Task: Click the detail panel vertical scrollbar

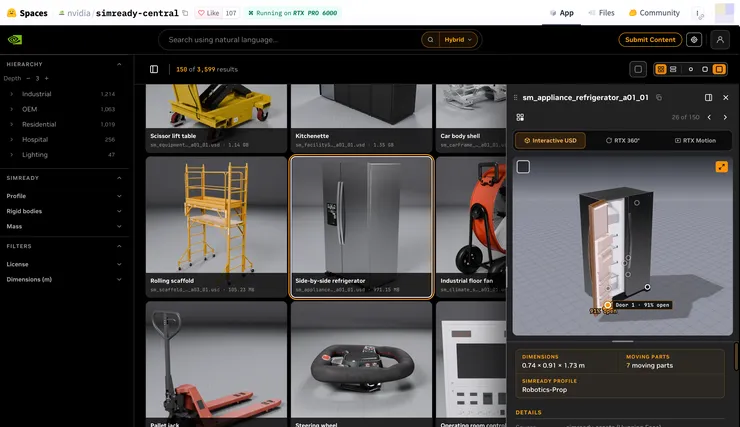Action: pyautogui.click(x=736, y=357)
